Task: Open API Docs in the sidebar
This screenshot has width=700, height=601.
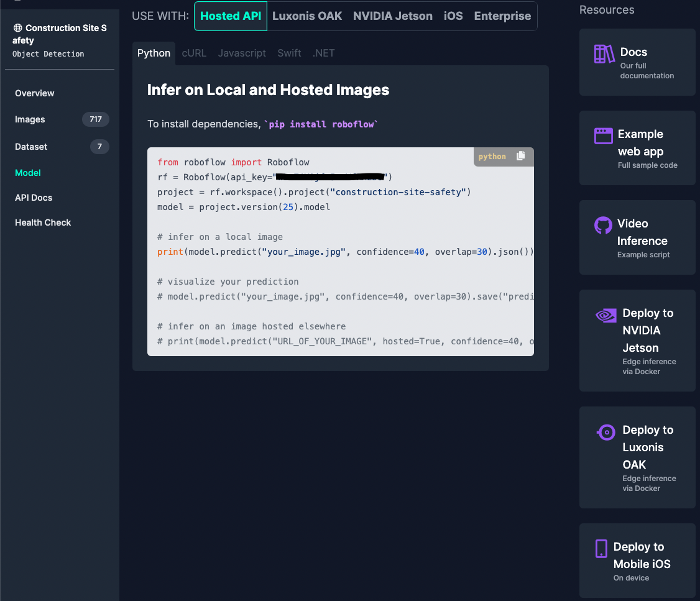Action: (34, 198)
